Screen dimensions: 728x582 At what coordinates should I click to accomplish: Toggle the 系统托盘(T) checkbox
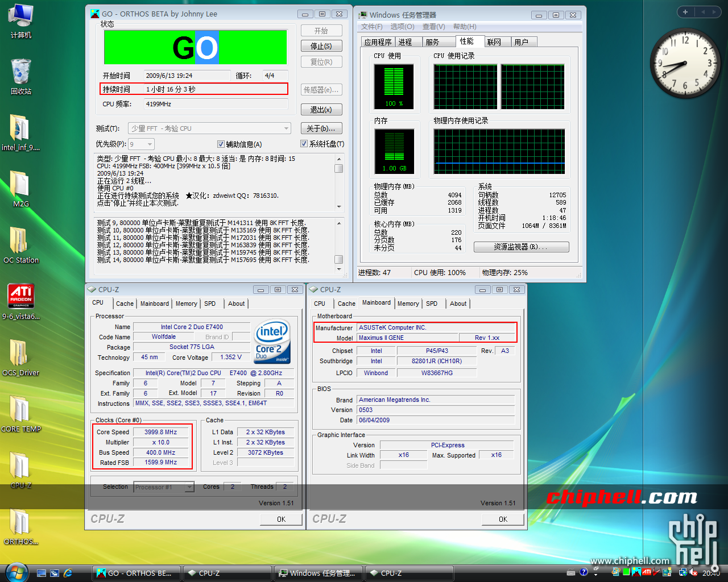304,144
